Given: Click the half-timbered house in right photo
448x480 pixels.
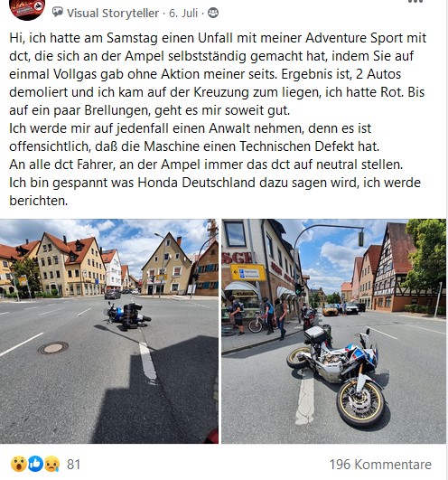Looking at the screenshot, I should tap(391, 269).
